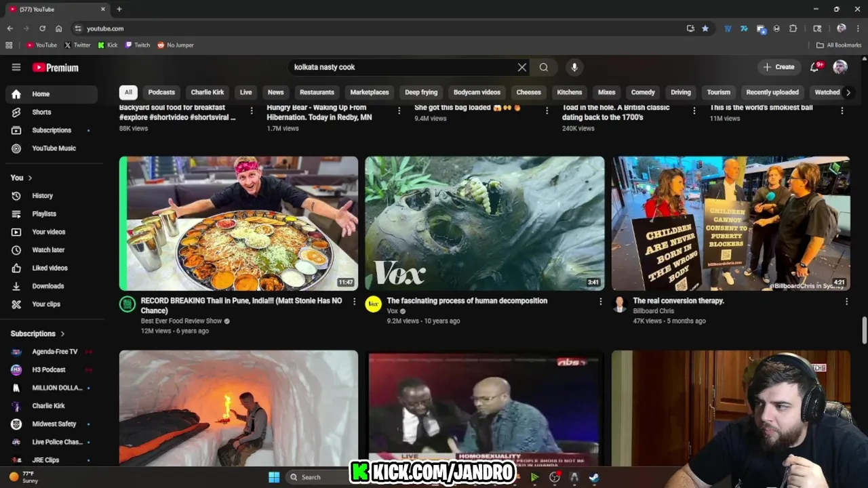Open options menu for Toad in the hole video
Image resolution: width=868 pixels, height=488 pixels.
pyautogui.click(x=694, y=110)
